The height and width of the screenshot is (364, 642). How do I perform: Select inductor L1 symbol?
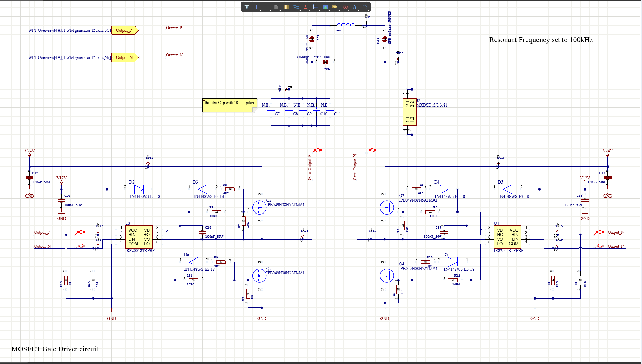pyautogui.click(x=346, y=24)
